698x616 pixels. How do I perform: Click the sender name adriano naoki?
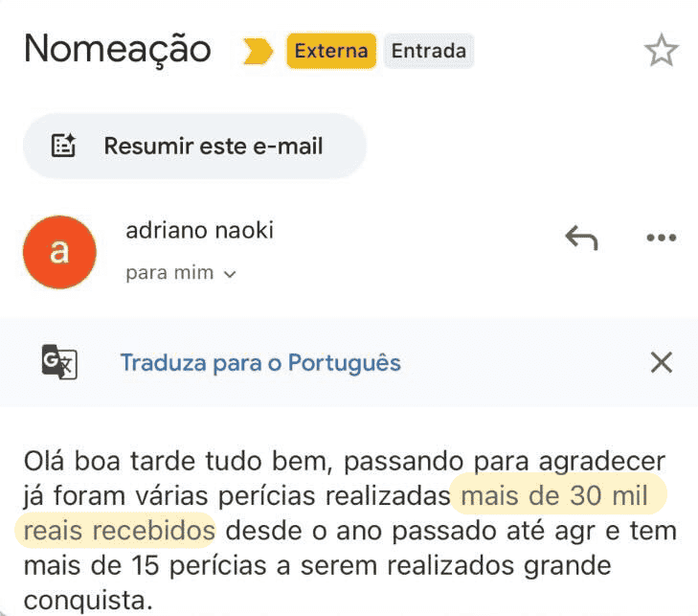pos(199,230)
